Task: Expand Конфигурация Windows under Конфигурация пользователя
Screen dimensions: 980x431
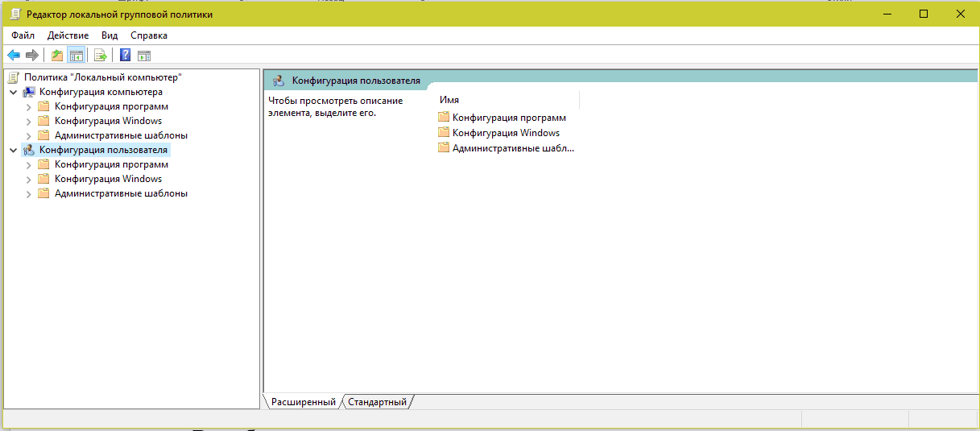Action: [x=28, y=180]
